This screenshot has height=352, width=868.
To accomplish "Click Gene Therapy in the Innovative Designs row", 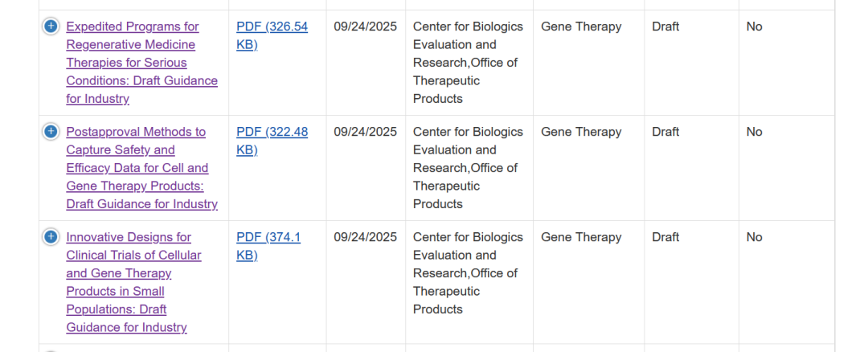I will pos(581,237).
